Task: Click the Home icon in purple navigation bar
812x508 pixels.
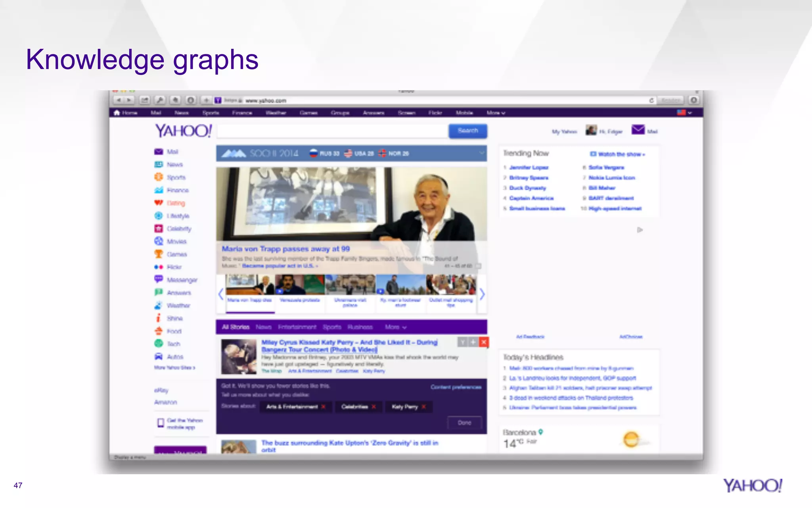Action: click(x=117, y=113)
